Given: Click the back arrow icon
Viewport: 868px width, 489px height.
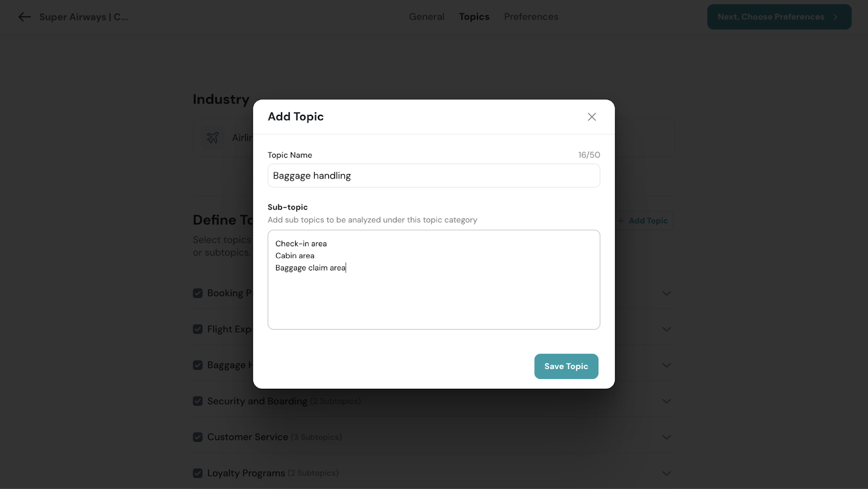Looking at the screenshot, I should 24,17.
